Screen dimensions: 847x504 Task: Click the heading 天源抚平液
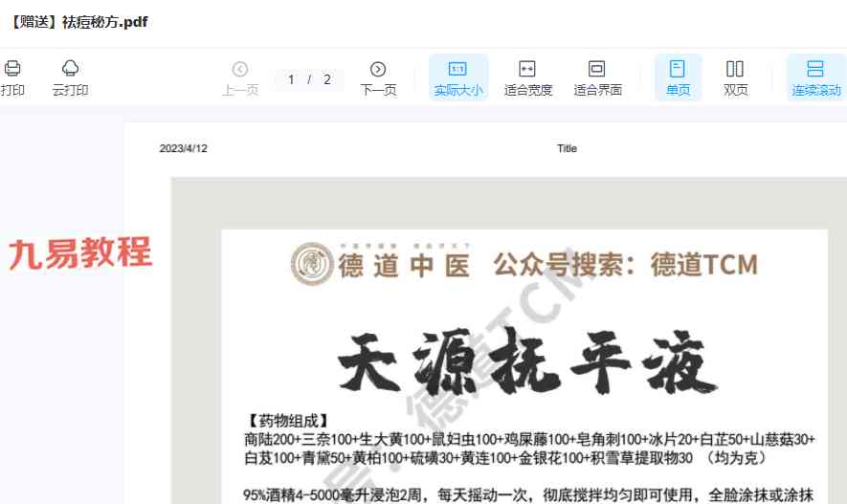pyautogui.click(x=527, y=362)
